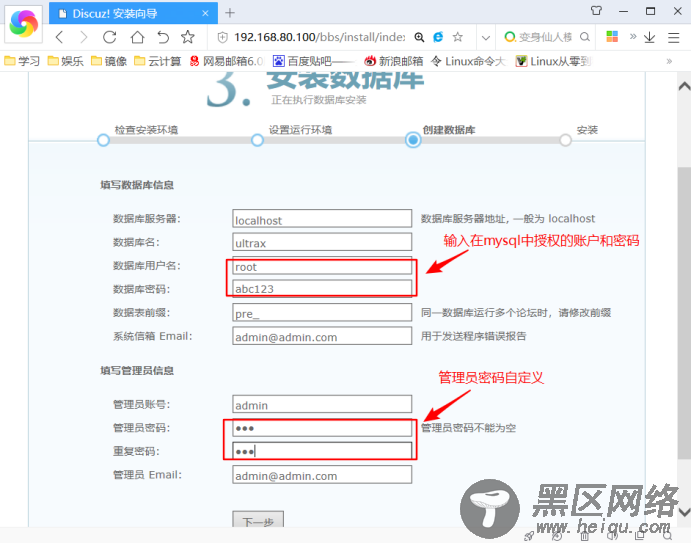Show more toolbar extensions chevron
This screenshot has width=692, height=544.
[633, 36]
